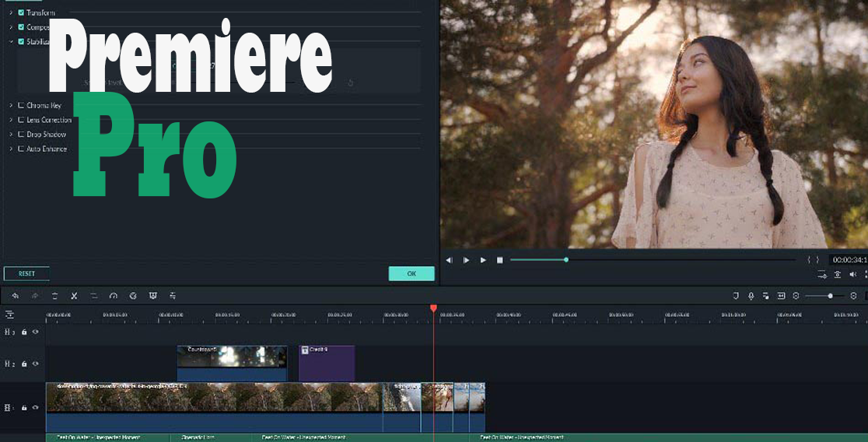Hide main video track 1 with eye
Viewport: 868px width, 442px height.
pyautogui.click(x=36, y=408)
